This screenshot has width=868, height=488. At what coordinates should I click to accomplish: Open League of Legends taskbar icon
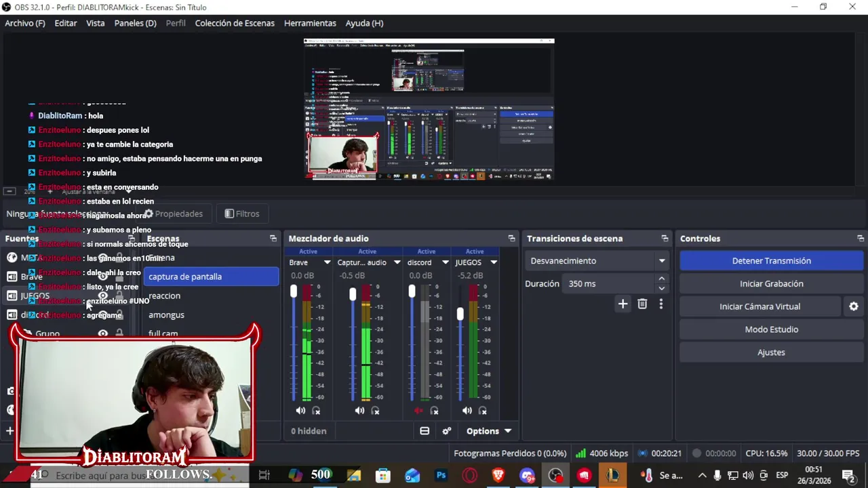pyautogui.click(x=613, y=476)
